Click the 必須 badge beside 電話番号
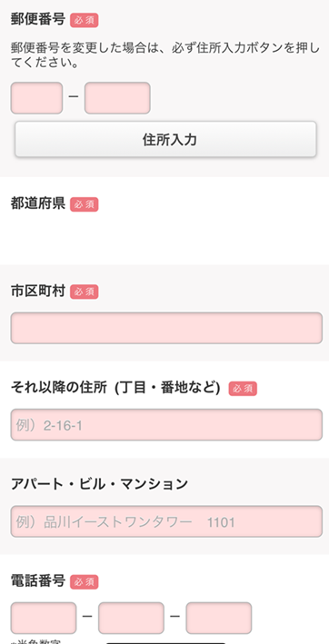 85,582
